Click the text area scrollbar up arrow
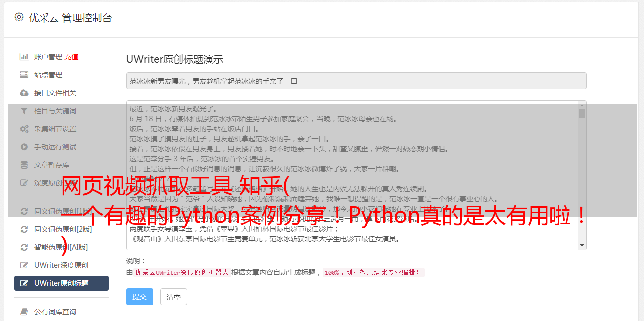644x321 pixels. click(582, 105)
